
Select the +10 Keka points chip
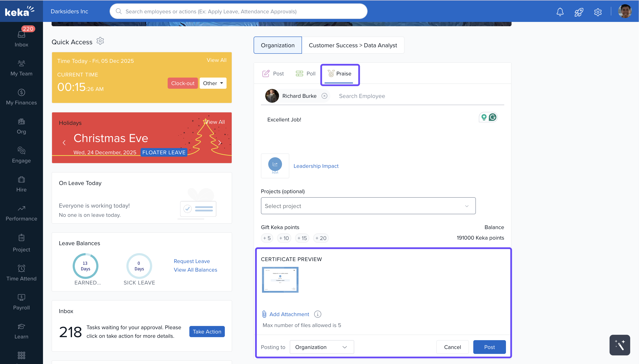click(284, 238)
